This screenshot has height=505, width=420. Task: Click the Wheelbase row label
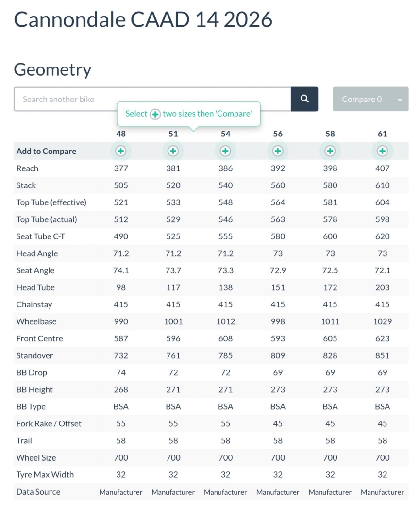click(36, 321)
